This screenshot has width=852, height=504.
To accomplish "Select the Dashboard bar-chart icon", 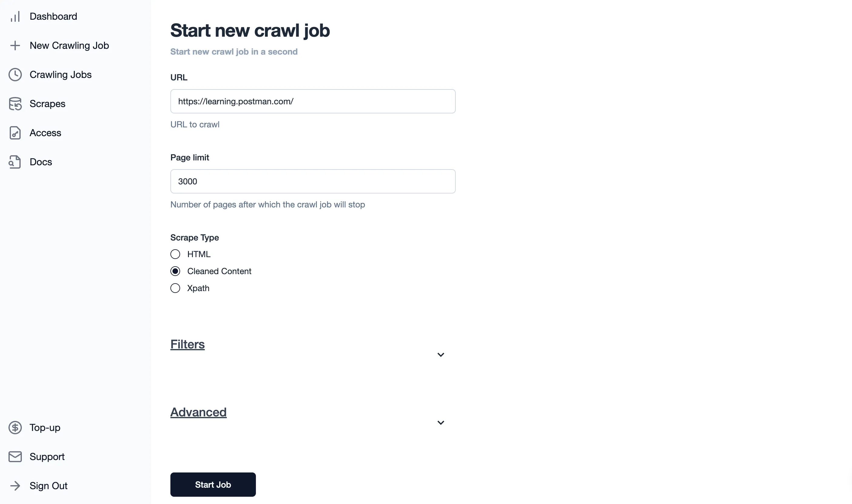I will [15, 16].
